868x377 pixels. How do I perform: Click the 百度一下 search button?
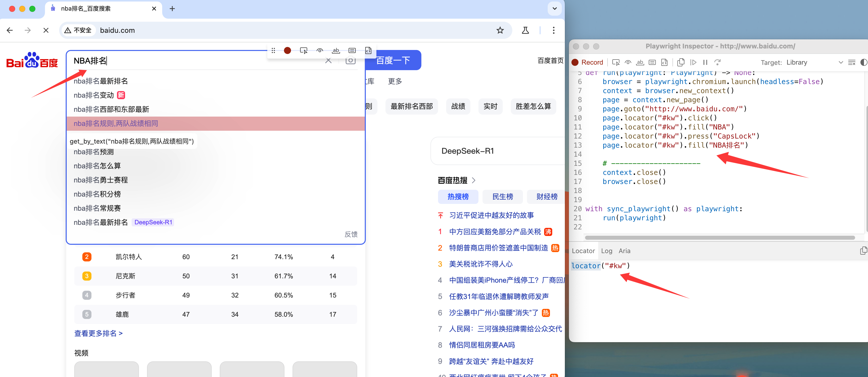[393, 60]
